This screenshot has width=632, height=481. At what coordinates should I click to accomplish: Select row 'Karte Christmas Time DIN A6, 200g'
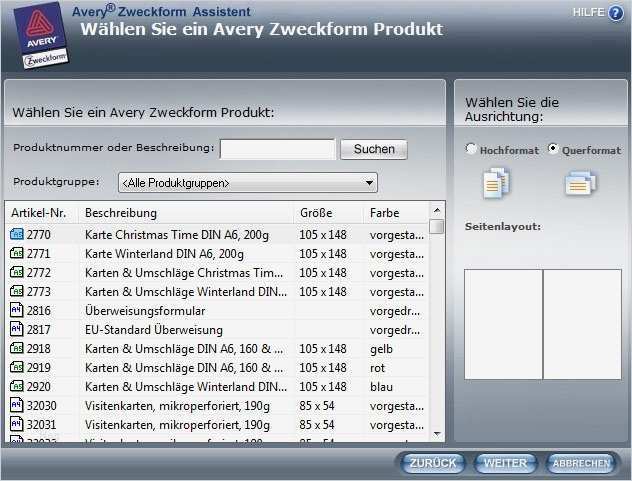pyautogui.click(x=218, y=234)
